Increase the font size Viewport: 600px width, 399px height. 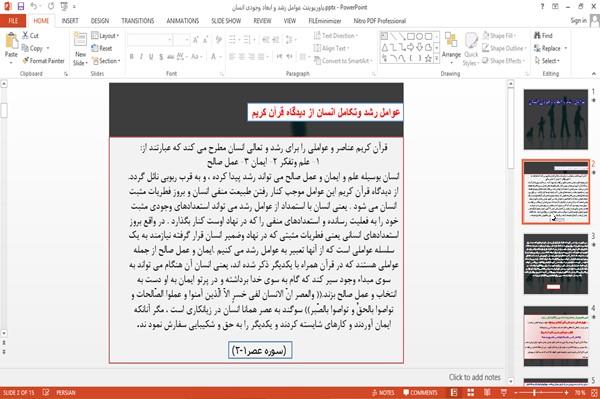click(x=196, y=39)
